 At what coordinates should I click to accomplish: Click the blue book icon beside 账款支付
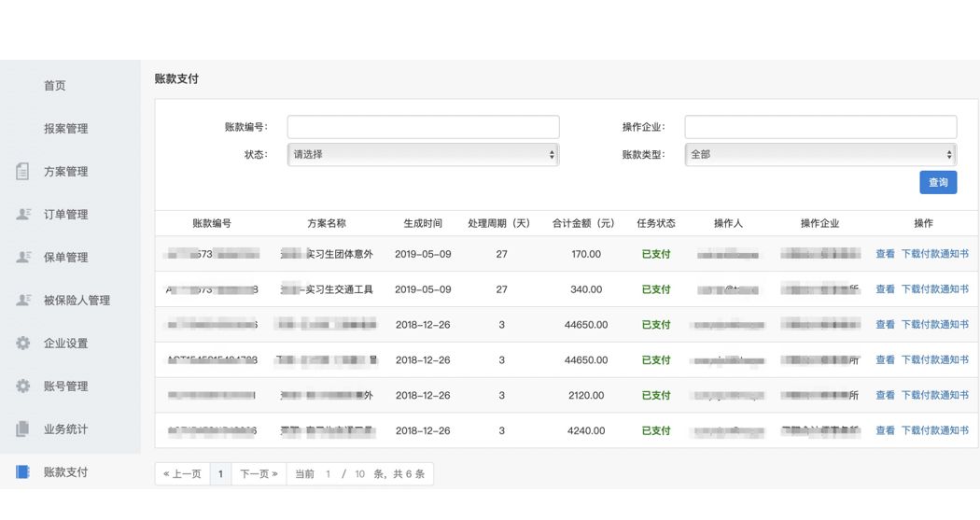pyautogui.click(x=23, y=472)
